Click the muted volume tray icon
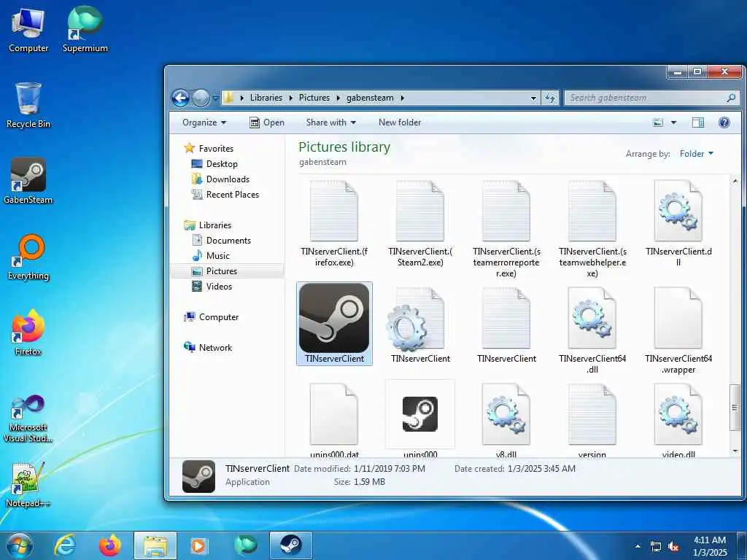747x560 pixels. point(673,547)
